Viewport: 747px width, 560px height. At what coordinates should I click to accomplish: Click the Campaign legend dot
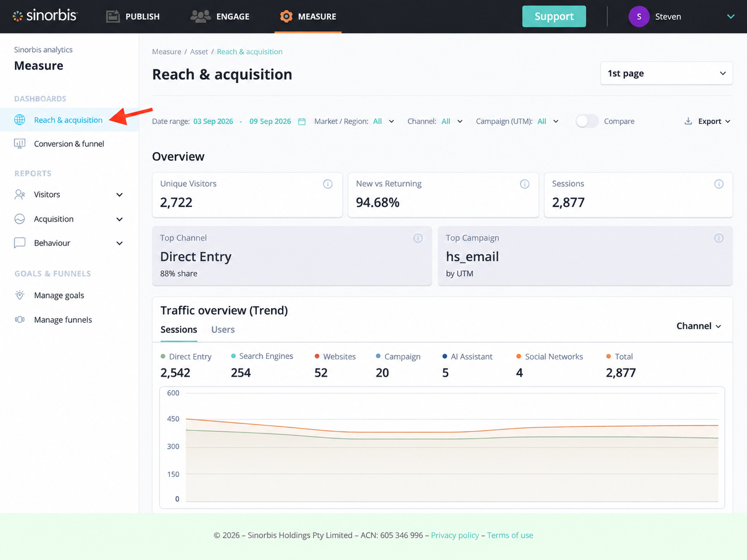click(x=378, y=356)
